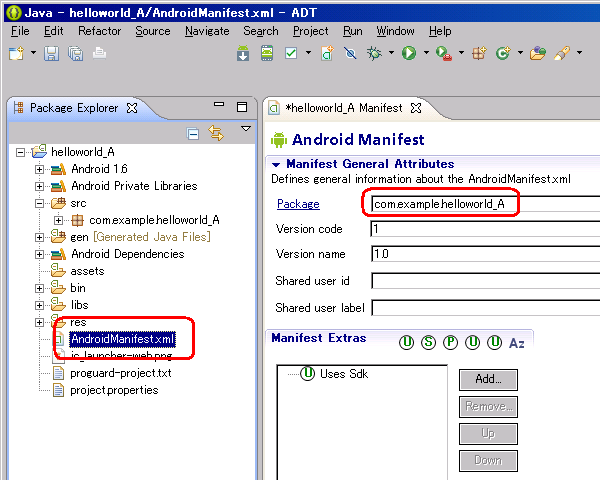Screen dimensions: 600x480
Task: Expand the bin folder node
Action: point(39,288)
